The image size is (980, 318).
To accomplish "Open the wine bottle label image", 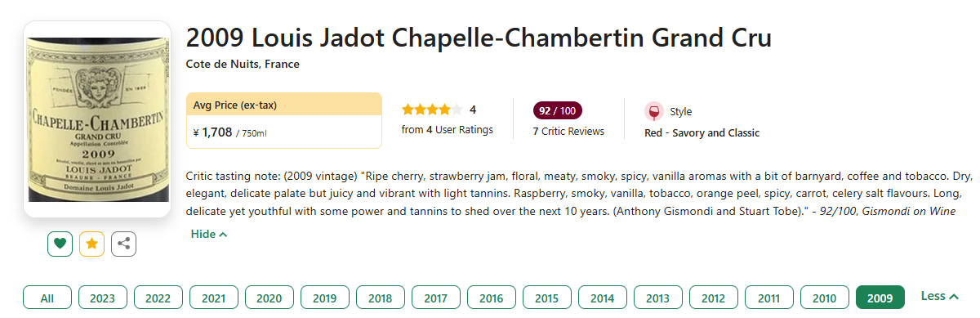I will point(97,120).
